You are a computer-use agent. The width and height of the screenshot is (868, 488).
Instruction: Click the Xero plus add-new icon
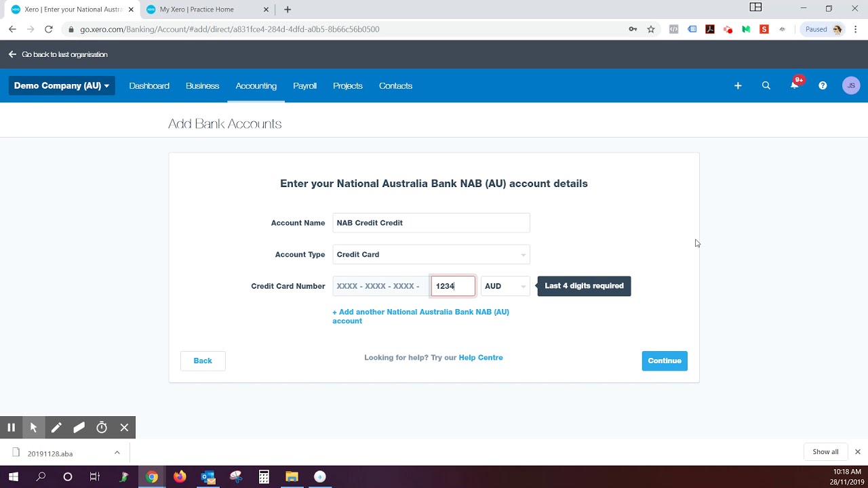(x=738, y=86)
